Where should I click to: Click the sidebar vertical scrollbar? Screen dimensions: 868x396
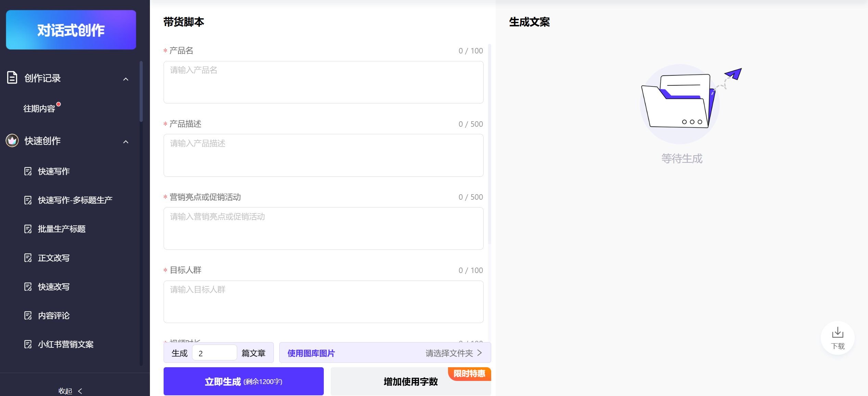click(x=141, y=91)
